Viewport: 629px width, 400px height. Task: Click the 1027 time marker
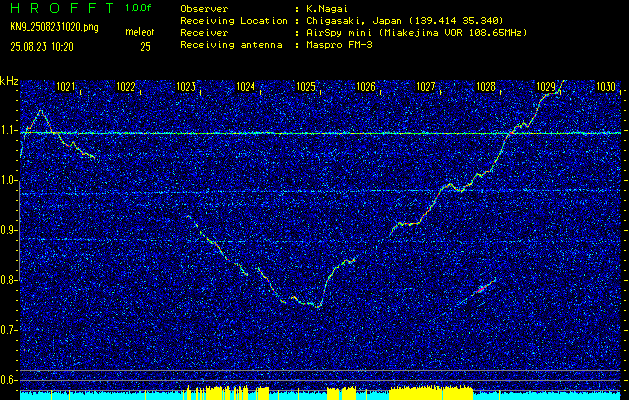coord(426,87)
